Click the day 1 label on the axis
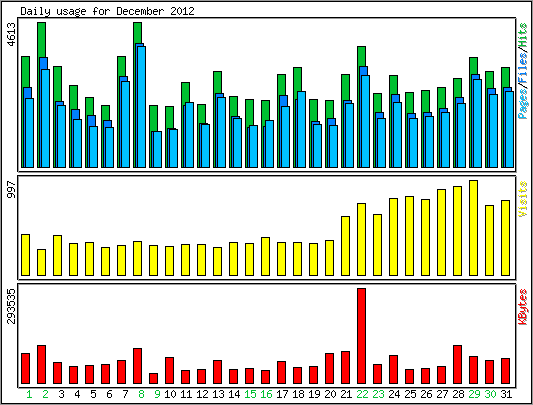The width and height of the screenshot is (533, 405). click(x=29, y=394)
